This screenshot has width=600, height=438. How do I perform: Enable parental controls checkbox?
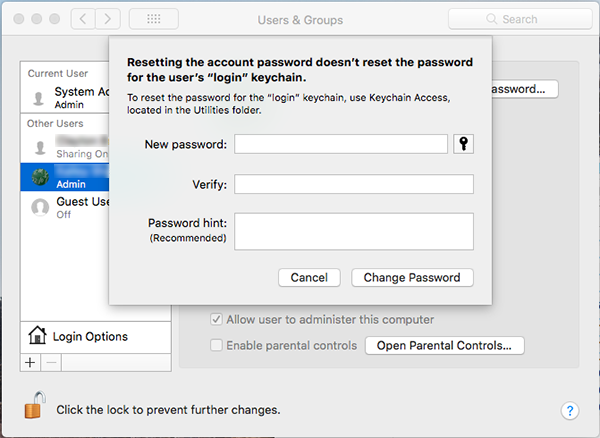[x=216, y=345]
